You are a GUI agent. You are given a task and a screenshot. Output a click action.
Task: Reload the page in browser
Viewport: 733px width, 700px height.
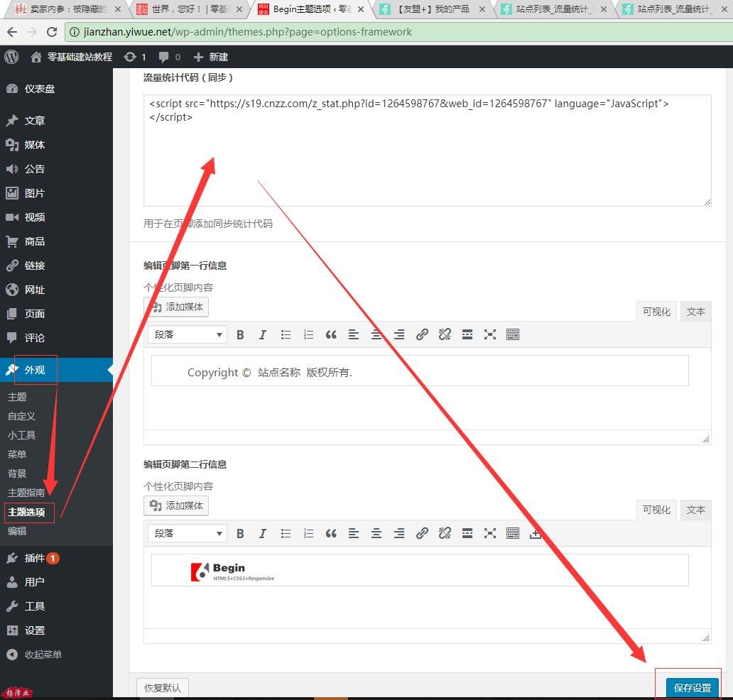[52, 32]
